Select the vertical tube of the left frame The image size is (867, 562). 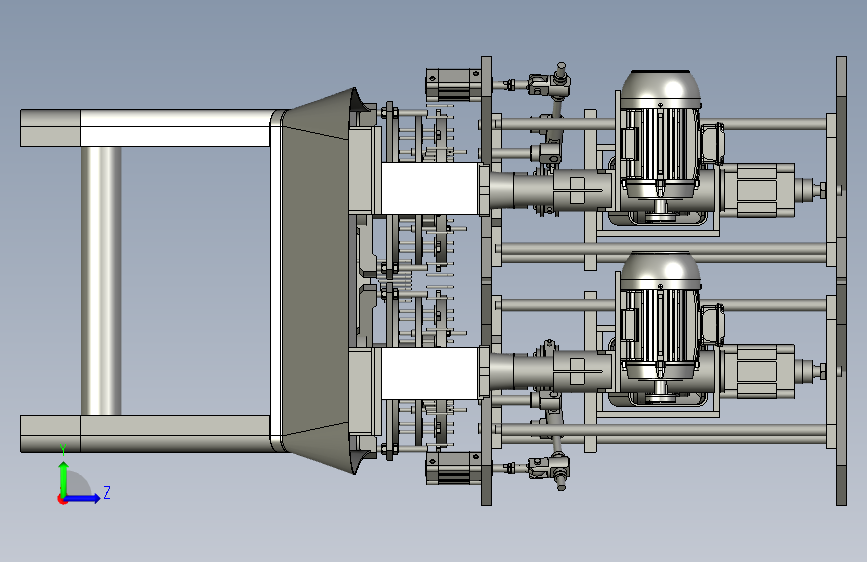click(x=101, y=280)
